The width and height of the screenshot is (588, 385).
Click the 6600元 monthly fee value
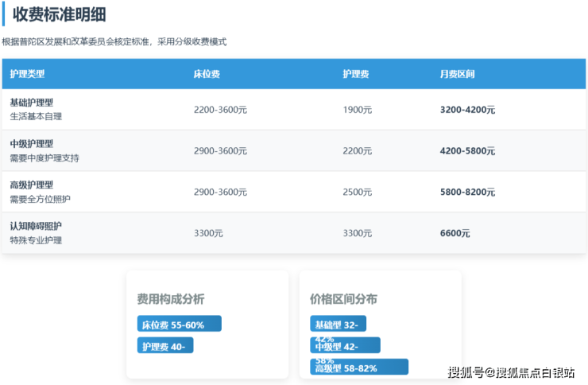point(455,234)
